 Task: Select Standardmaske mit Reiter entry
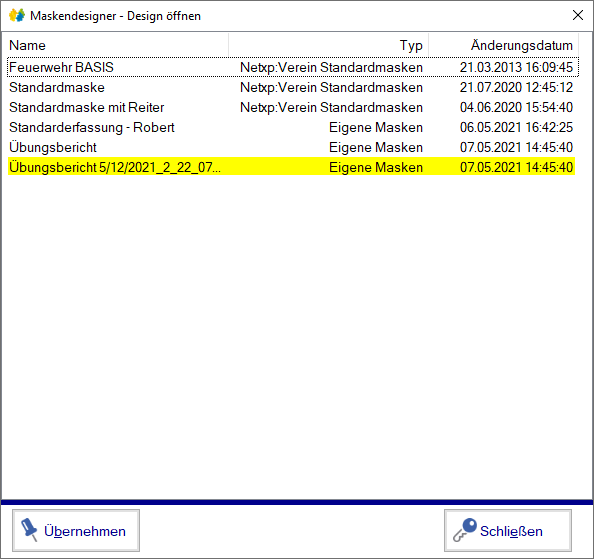tap(292, 108)
